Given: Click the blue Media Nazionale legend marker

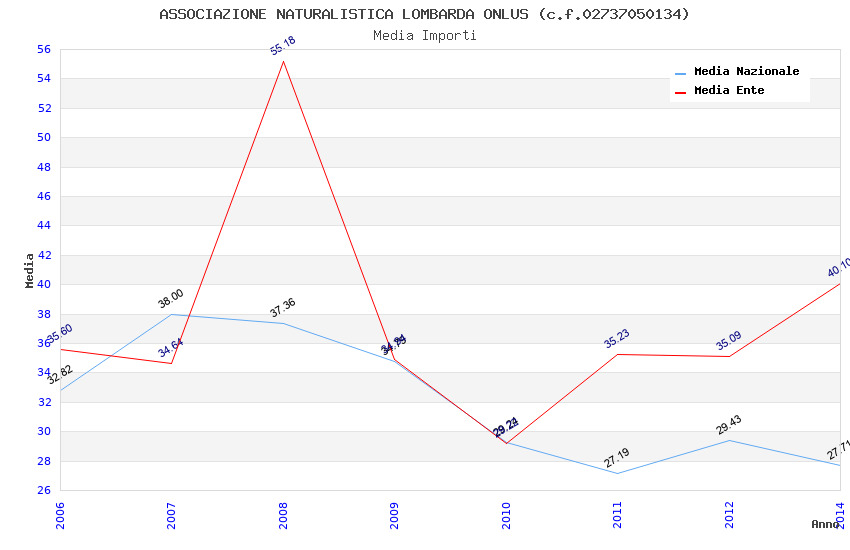Looking at the screenshot, I should coord(680,73).
